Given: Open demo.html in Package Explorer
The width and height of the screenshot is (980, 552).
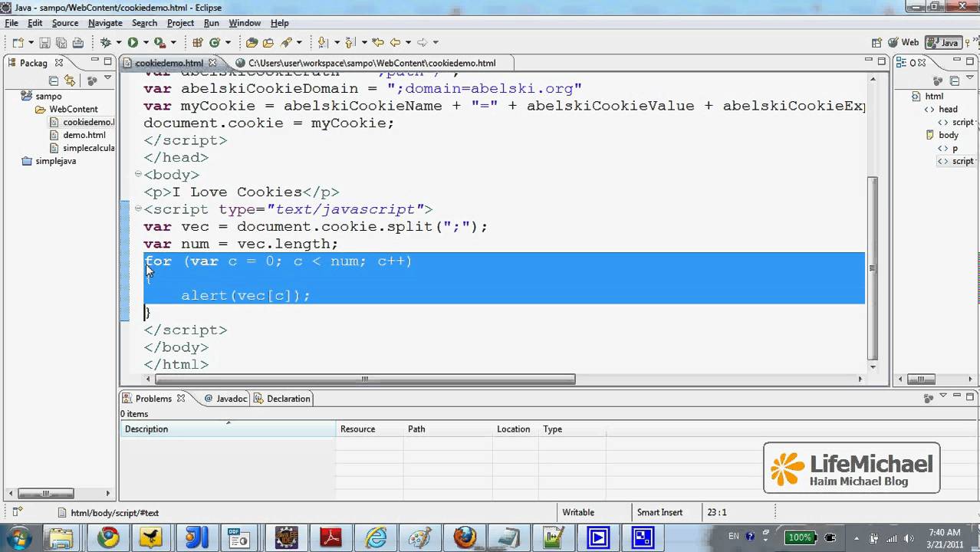Looking at the screenshot, I should tap(77, 135).
